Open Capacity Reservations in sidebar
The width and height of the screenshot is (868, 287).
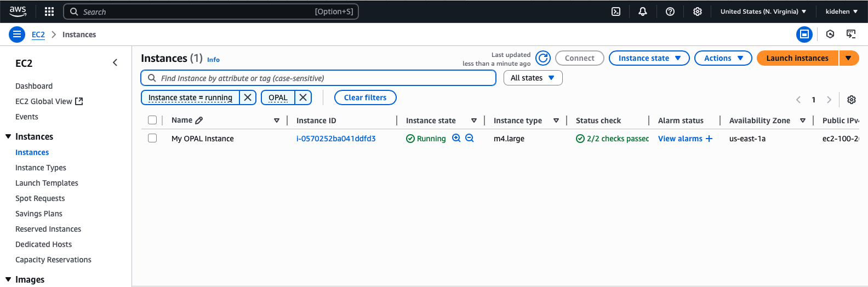click(53, 260)
